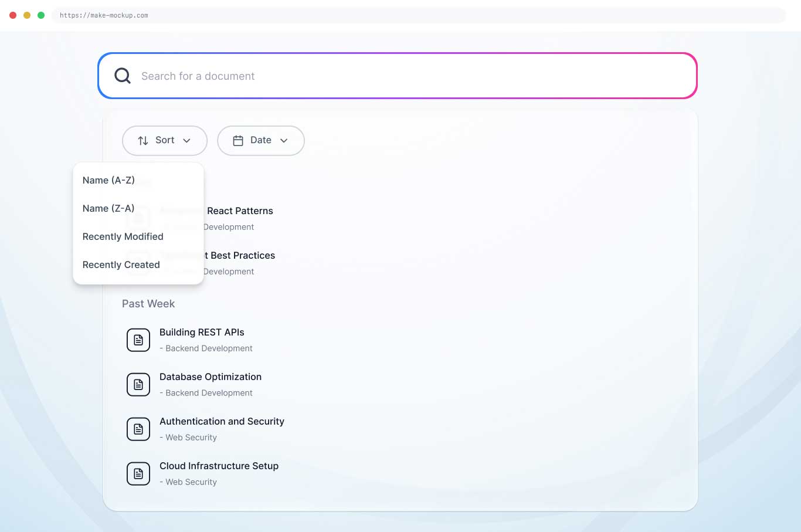Click the magnifying glass search icon
Screen dimensions: 801x532
click(123, 76)
